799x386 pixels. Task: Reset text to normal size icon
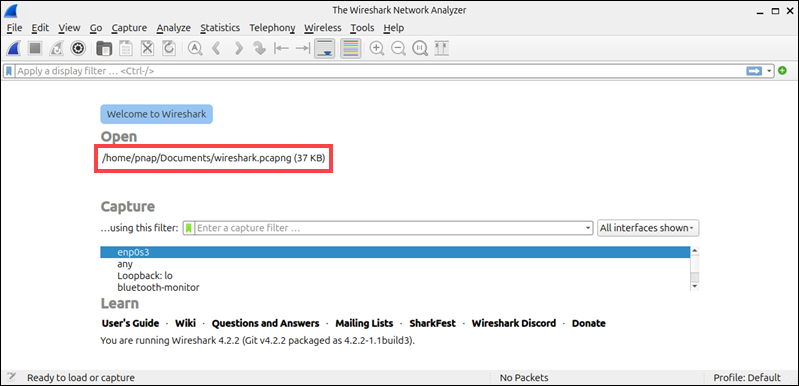pyautogui.click(x=420, y=48)
